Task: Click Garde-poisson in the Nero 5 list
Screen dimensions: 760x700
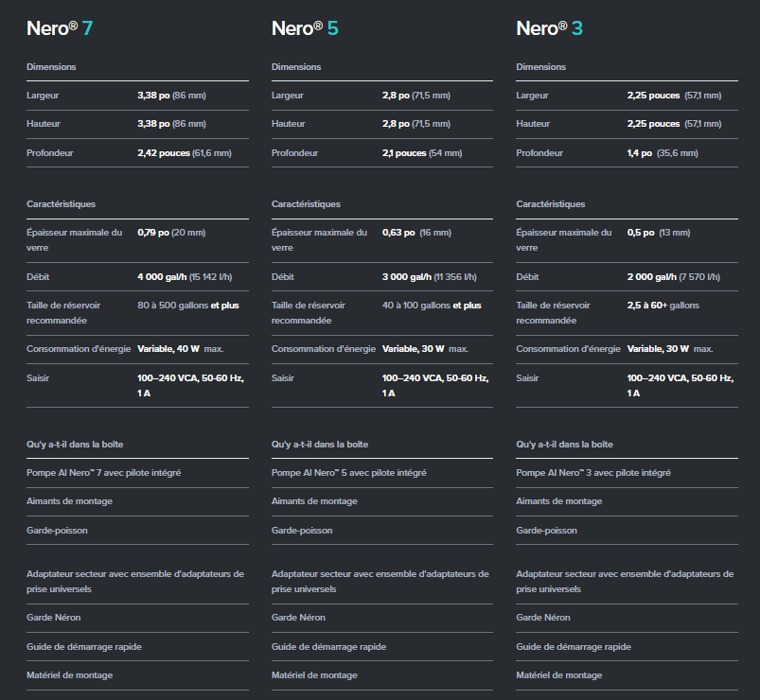Action: click(302, 531)
